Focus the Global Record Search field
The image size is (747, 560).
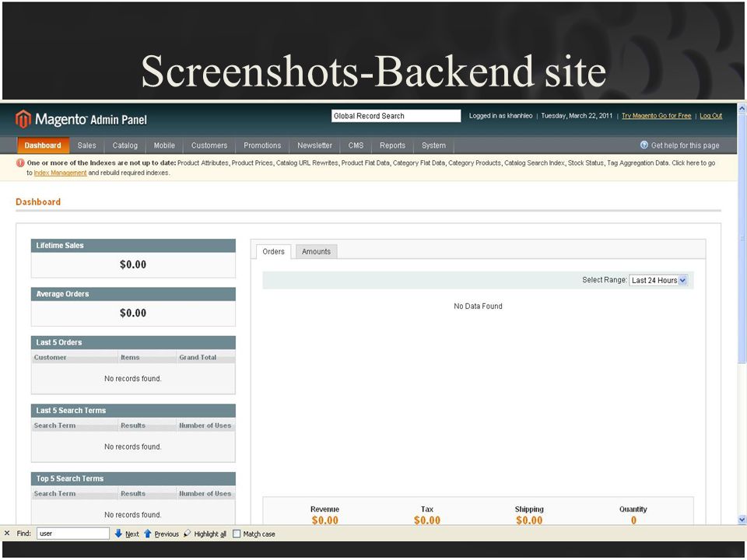pos(396,116)
